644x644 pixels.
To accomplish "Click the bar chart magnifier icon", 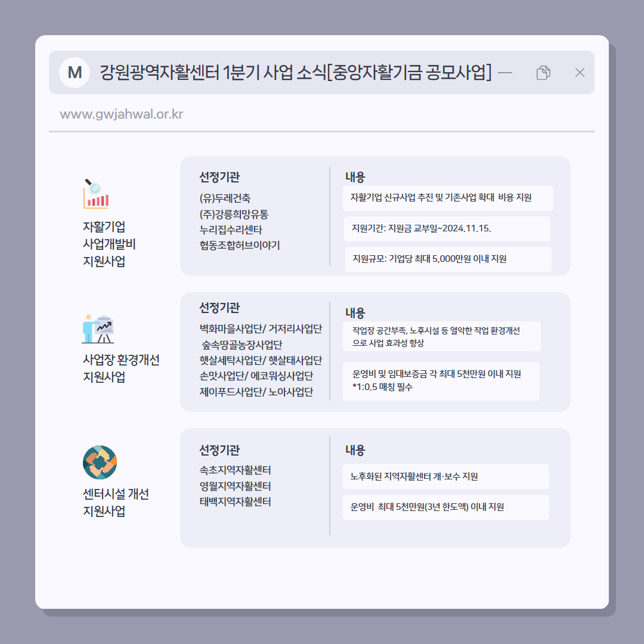I will 95,194.
